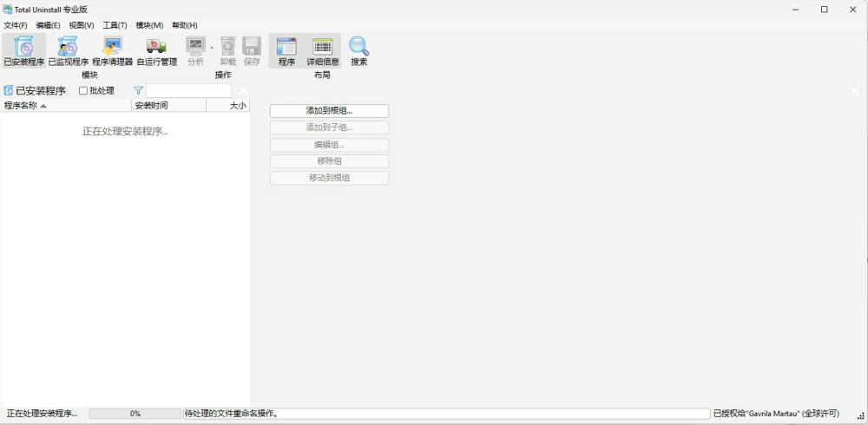
Task: Click the 移除组 button
Action: pos(329,161)
